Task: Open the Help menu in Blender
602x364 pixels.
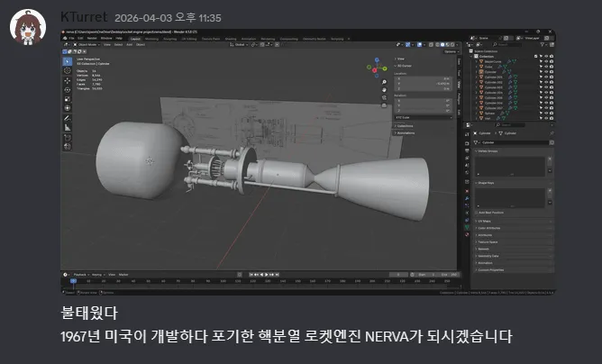Action: coord(119,39)
